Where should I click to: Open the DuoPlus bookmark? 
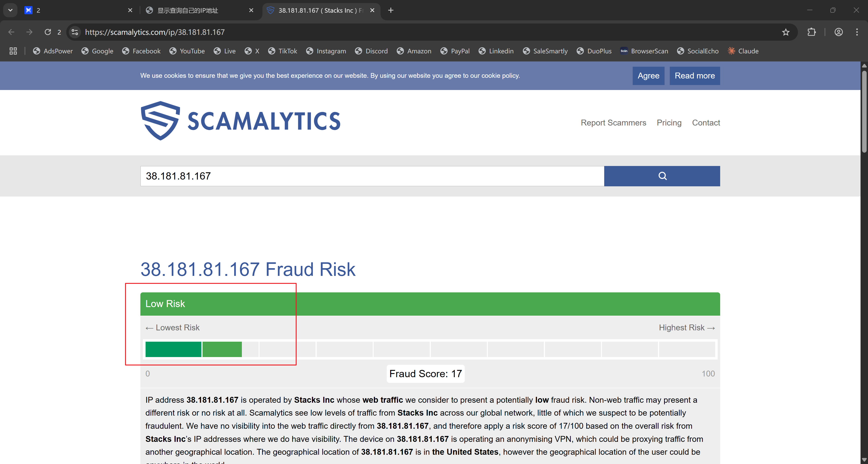click(x=594, y=51)
